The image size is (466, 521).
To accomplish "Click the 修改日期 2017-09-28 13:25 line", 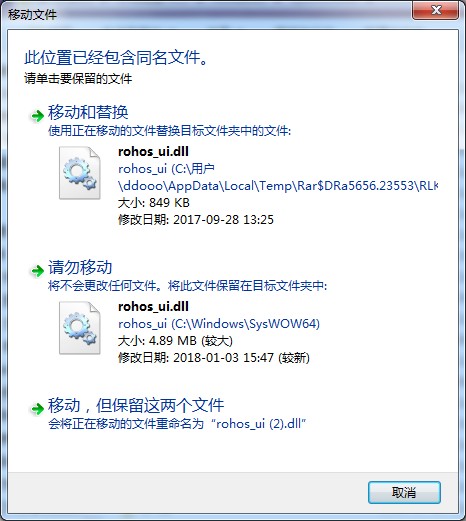I will (196, 220).
